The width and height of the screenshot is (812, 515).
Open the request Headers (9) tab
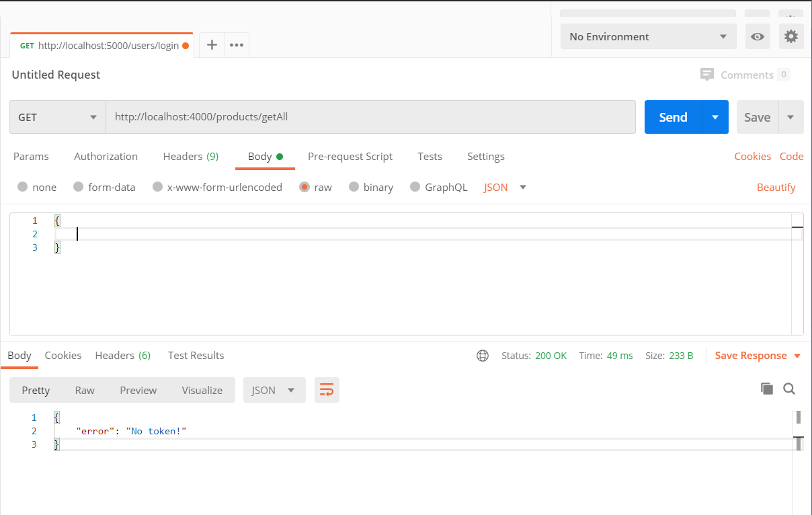191,156
